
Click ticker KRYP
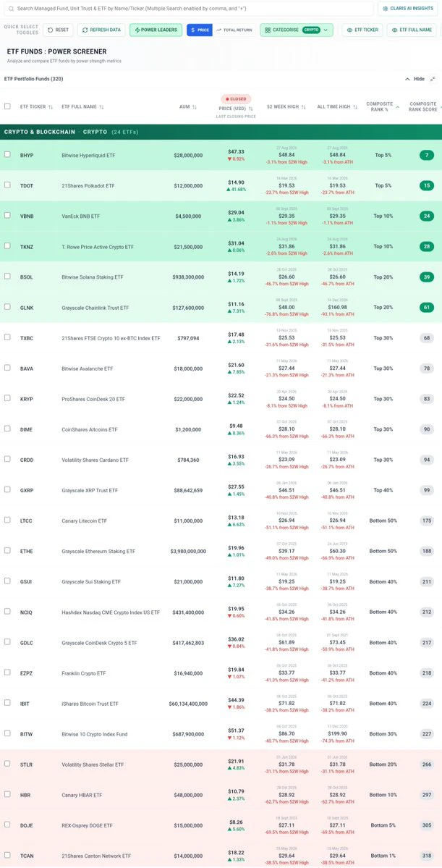point(27,399)
